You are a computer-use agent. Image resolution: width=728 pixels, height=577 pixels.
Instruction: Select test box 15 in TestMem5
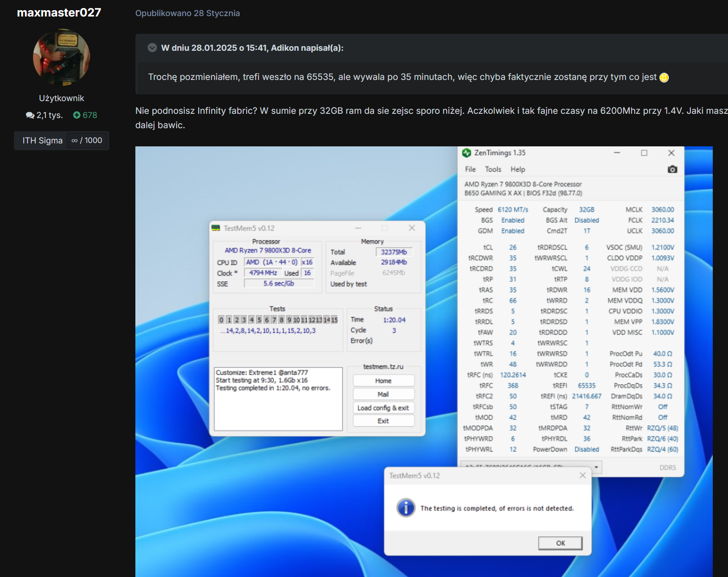334,320
